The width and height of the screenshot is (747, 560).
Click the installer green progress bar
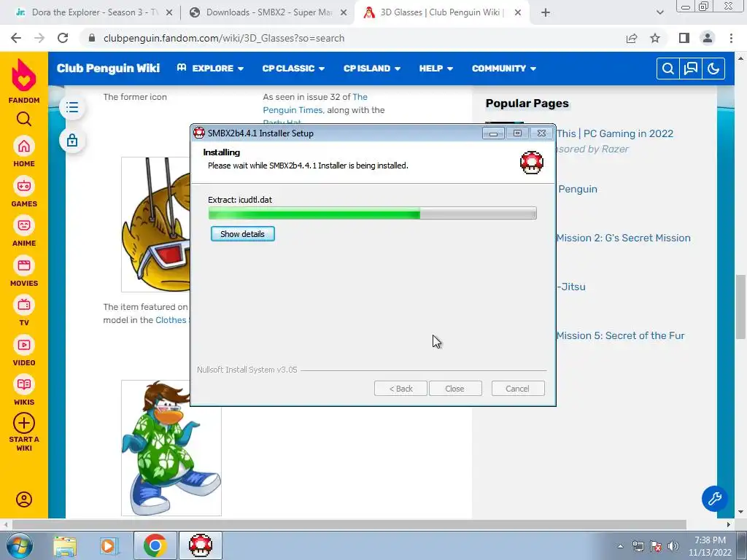tap(372, 213)
